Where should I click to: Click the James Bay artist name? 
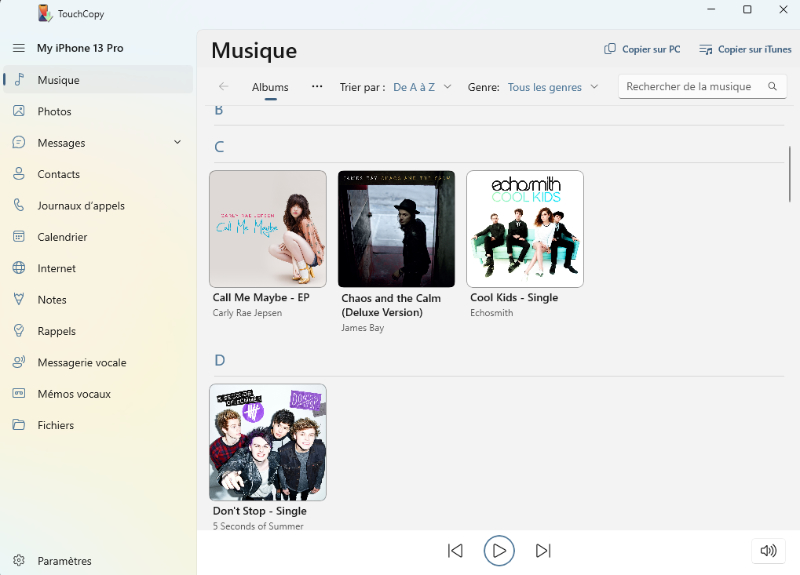click(x=362, y=328)
